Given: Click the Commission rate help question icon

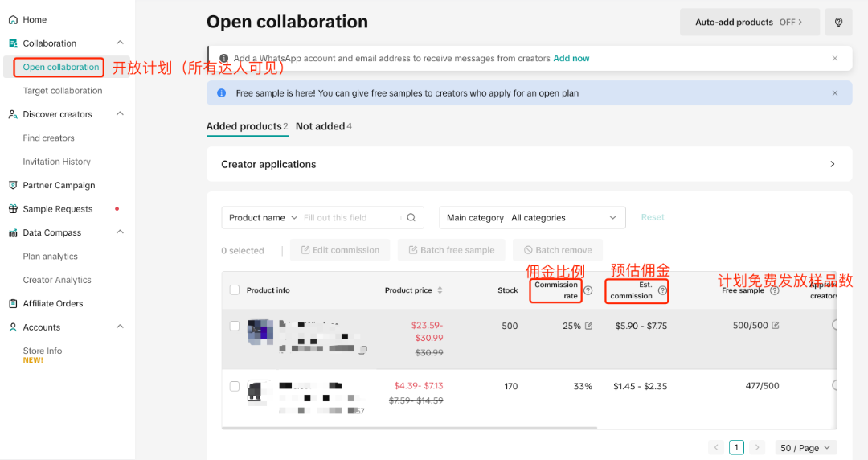Looking at the screenshot, I should (588, 290).
